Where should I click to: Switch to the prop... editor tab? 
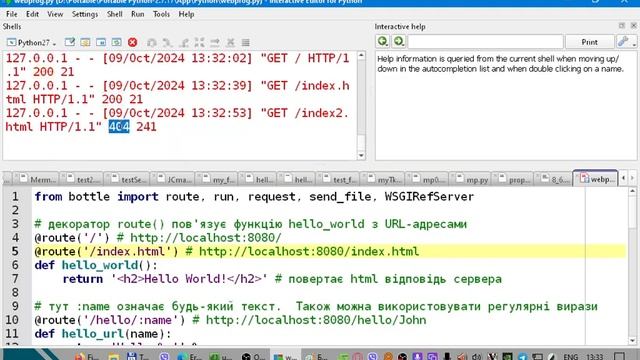pos(514,179)
